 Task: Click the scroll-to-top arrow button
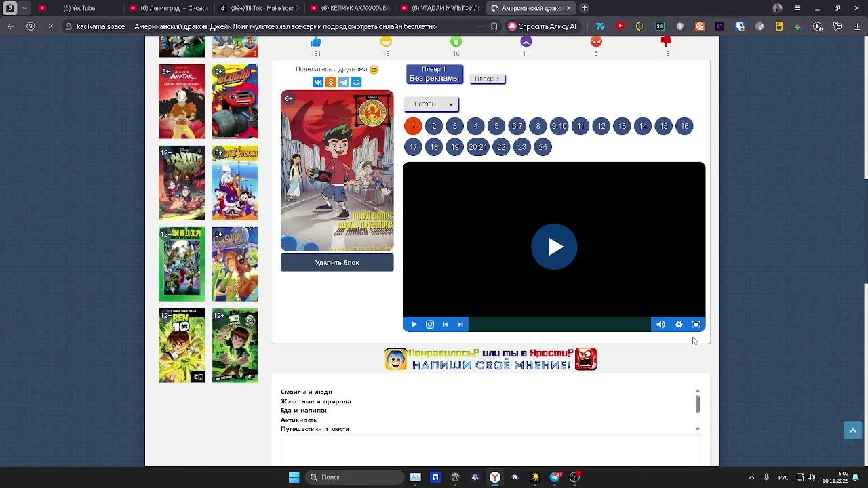[852, 430]
